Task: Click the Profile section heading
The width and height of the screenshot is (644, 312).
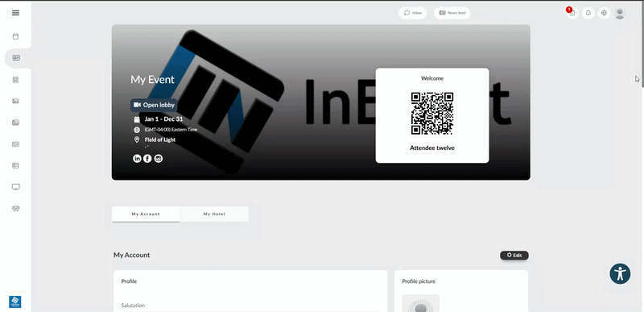Action: coord(129,281)
